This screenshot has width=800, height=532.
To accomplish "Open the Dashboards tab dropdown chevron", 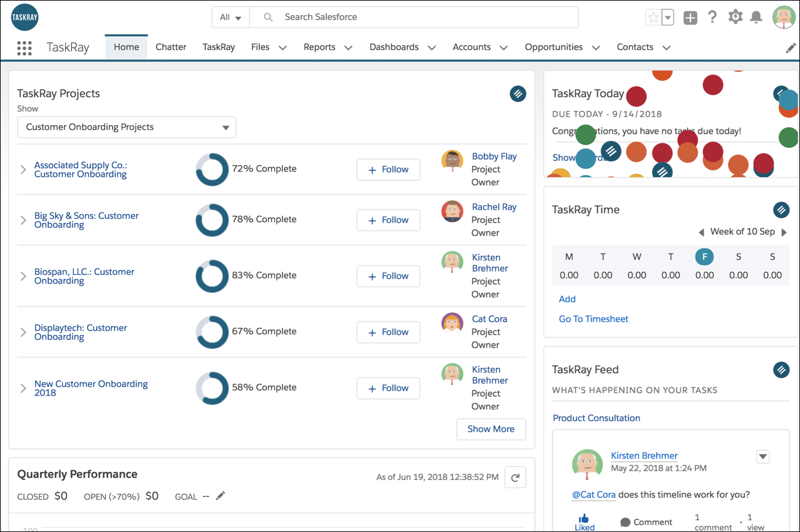I will click(431, 48).
